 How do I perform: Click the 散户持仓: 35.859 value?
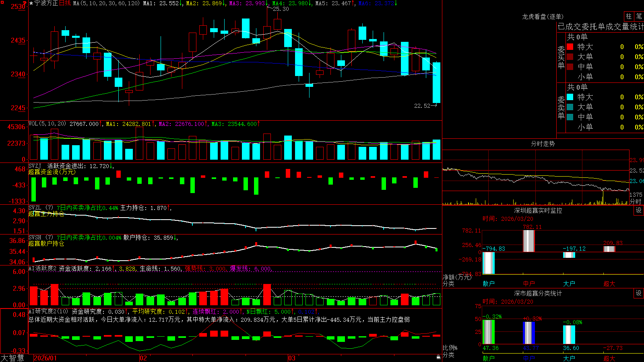click(x=150, y=238)
